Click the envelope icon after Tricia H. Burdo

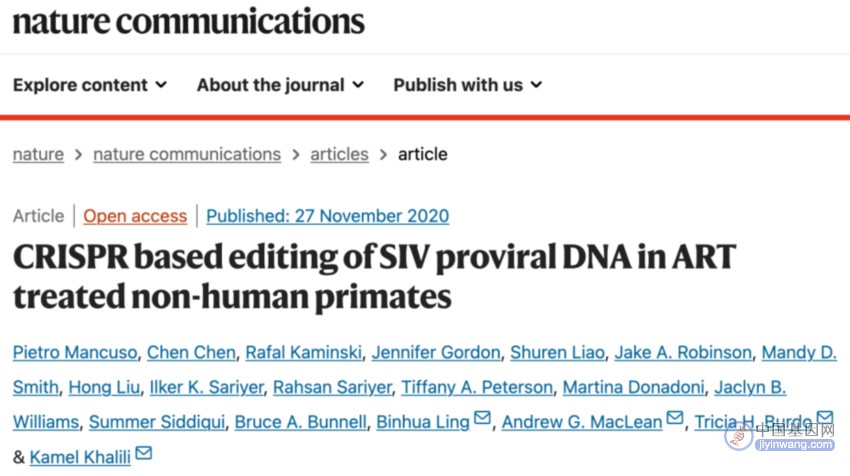[x=825, y=417]
